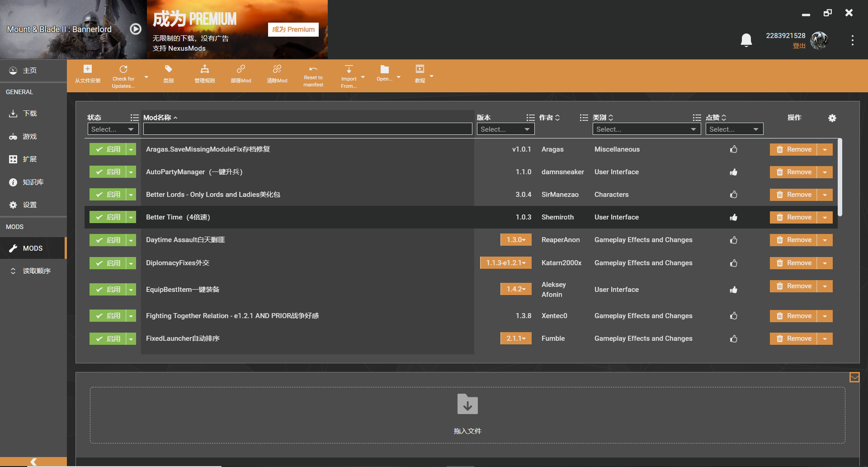Toggle enabled state of EquipBestItem
Screen dimensions: 868x467
(x=108, y=290)
